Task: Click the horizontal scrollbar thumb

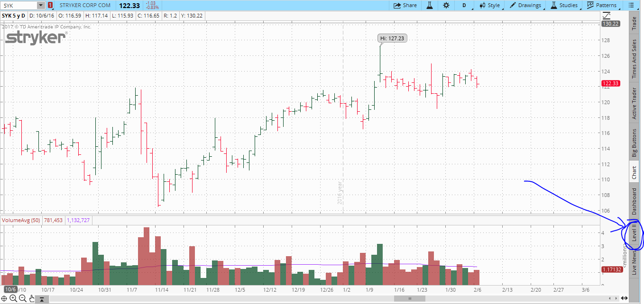Action: pos(410,299)
